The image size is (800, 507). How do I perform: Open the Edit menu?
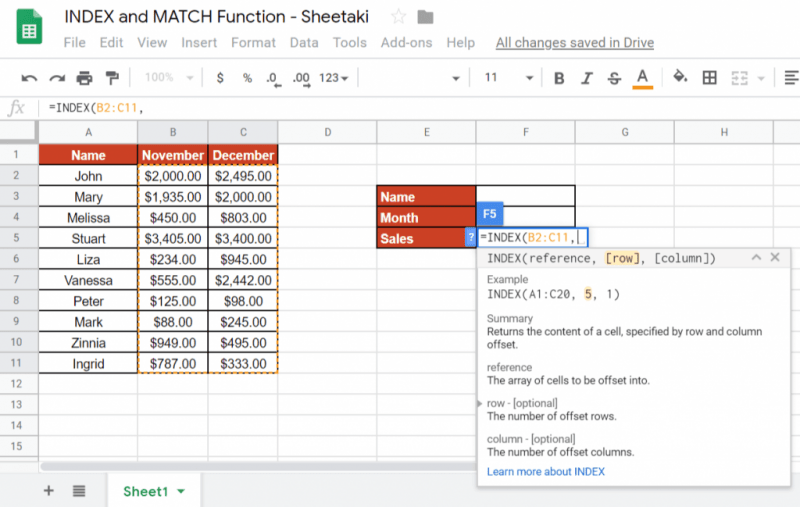tap(111, 42)
